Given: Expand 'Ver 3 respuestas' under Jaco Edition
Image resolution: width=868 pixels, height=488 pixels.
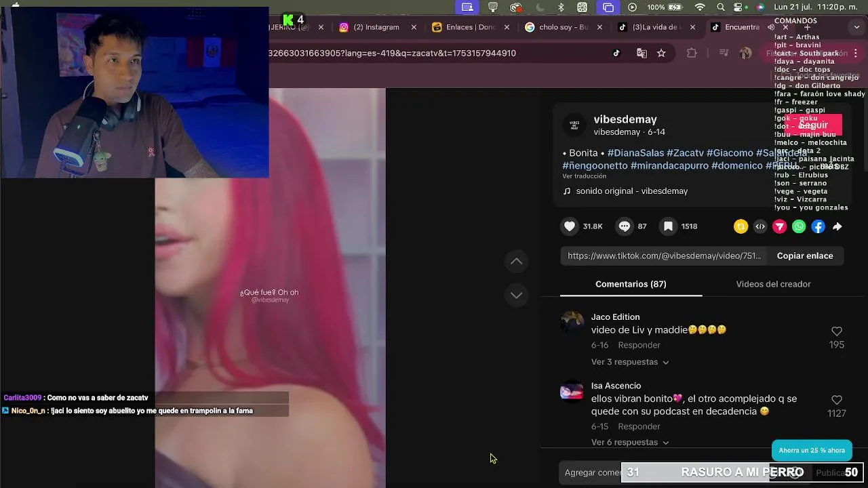Looking at the screenshot, I should coord(630,362).
